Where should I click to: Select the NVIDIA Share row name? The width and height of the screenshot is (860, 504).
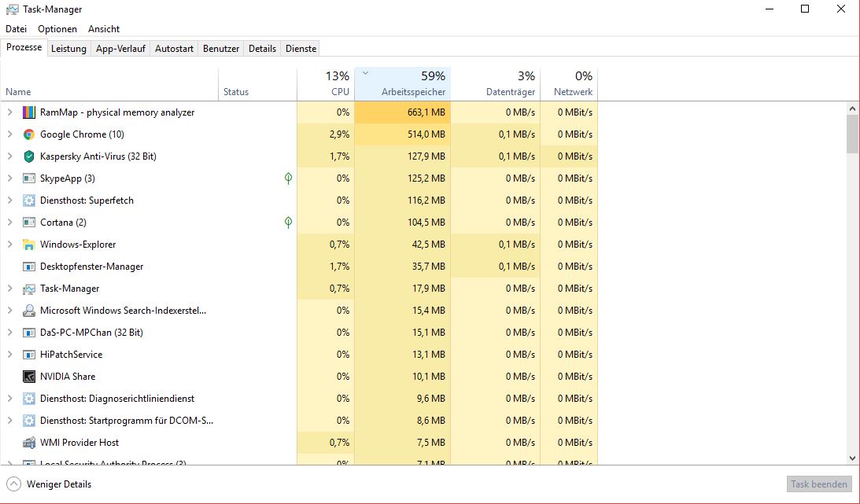tap(68, 377)
